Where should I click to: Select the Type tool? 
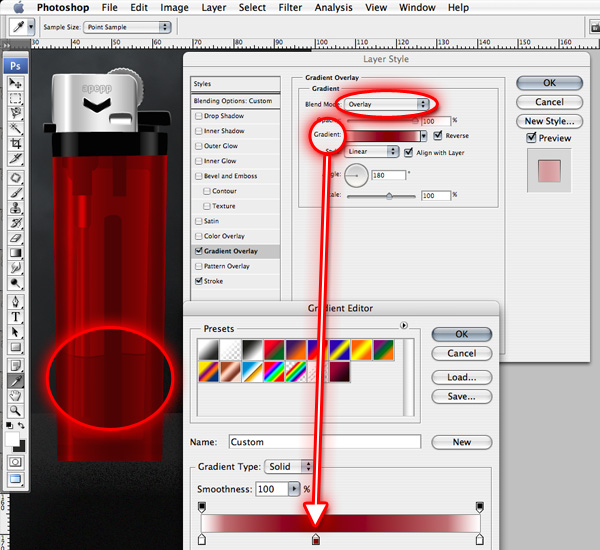(16, 316)
